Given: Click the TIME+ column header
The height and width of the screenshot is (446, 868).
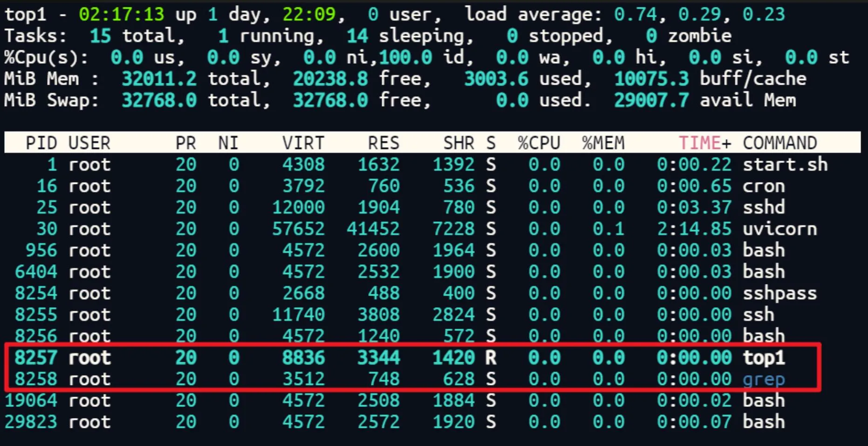Looking at the screenshot, I should (704, 143).
